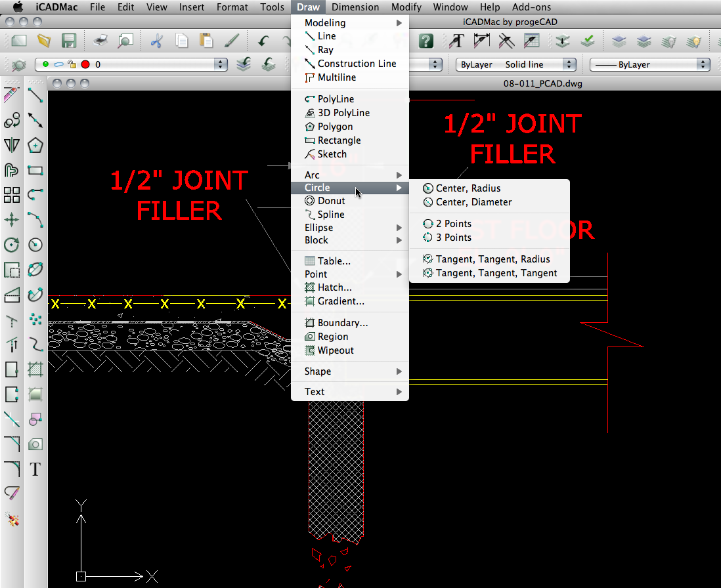Select the Array tool grid icon
The height and width of the screenshot is (588, 721).
tap(12, 195)
